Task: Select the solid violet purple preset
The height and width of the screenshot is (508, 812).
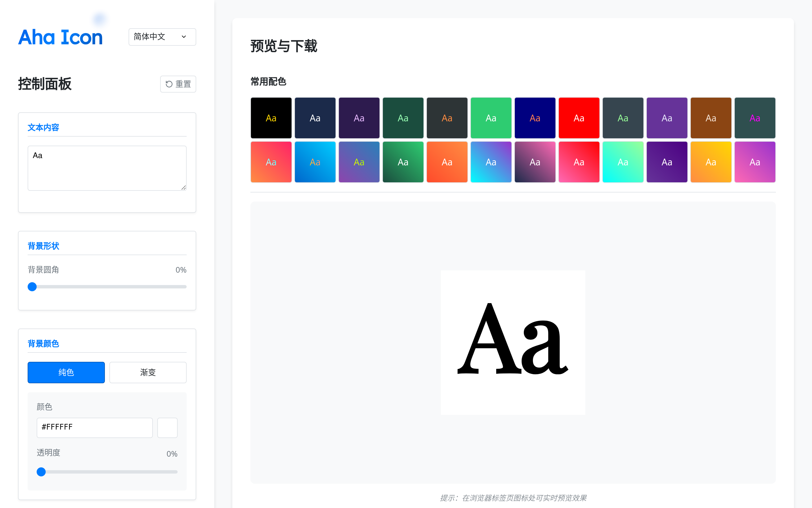Action: (667, 118)
